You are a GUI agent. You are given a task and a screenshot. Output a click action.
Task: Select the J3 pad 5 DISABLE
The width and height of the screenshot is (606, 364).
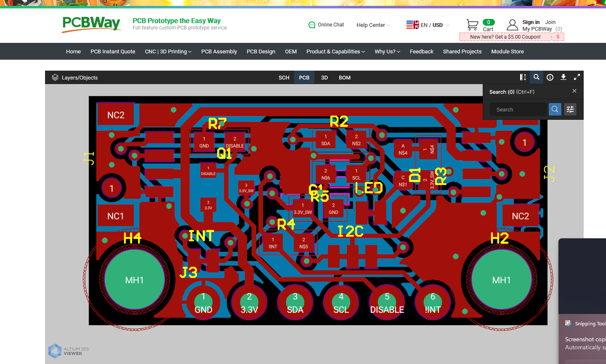pos(387,303)
